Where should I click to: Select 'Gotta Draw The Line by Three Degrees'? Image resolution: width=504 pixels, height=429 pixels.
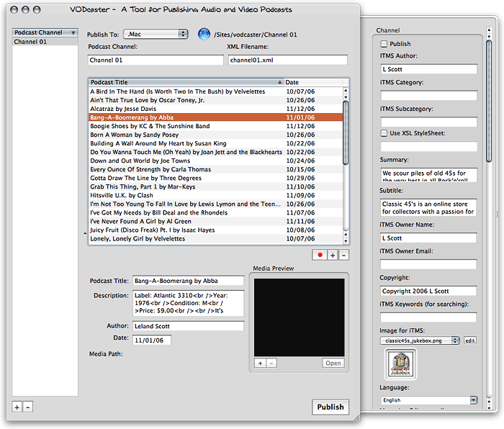click(x=216, y=179)
